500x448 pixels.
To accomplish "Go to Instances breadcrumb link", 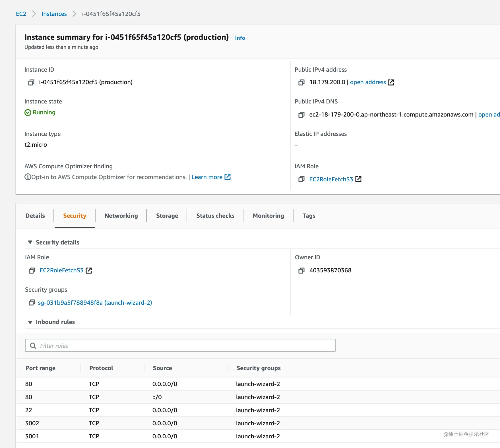I will (x=54, y=14).
